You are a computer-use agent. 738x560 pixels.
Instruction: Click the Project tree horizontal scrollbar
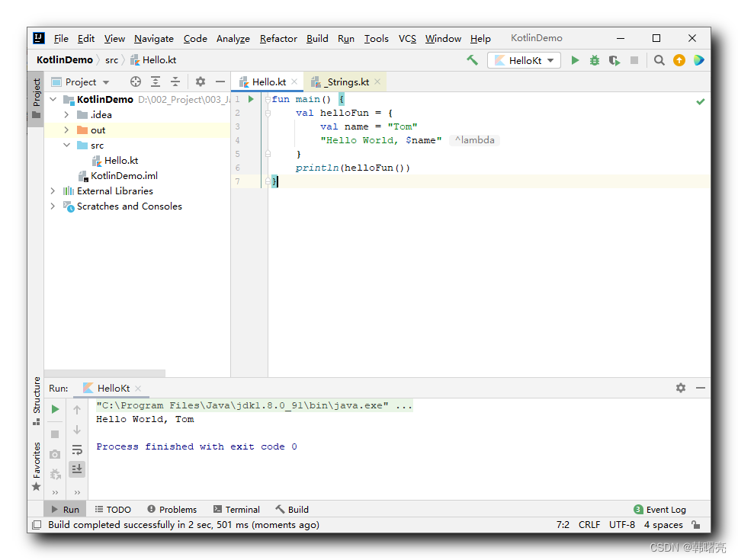(x=104, y=373)
